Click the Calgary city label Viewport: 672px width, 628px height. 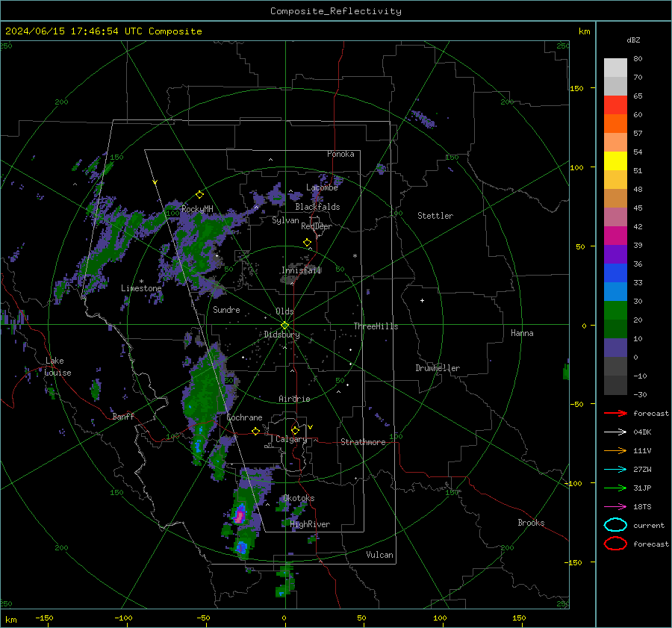291,439
